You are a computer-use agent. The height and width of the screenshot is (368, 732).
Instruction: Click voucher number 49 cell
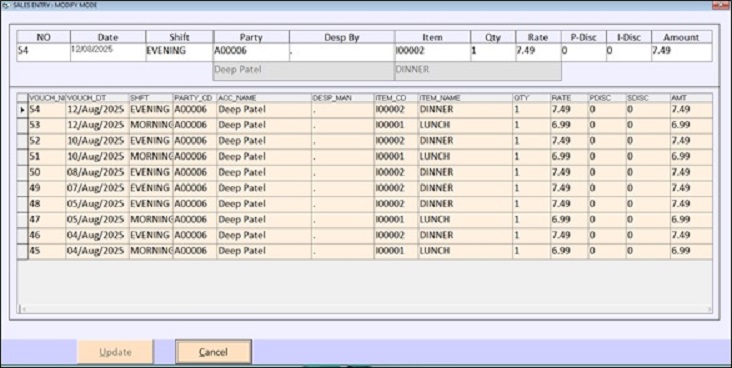(47, 188)
